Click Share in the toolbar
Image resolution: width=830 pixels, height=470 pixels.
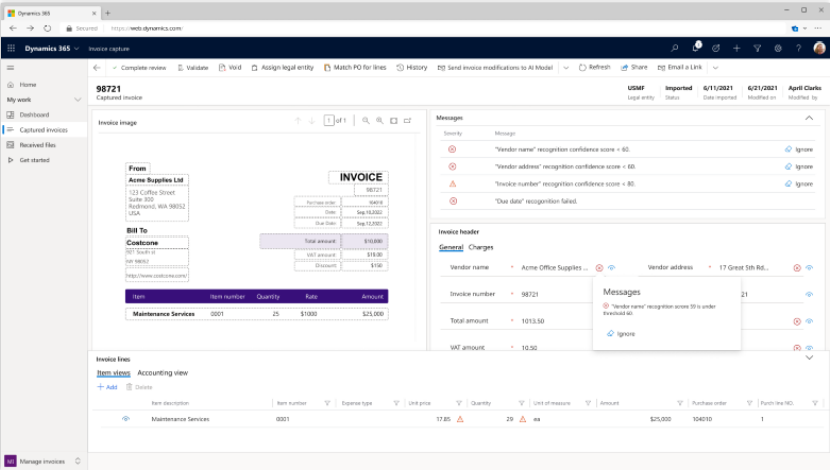[634, 68]
